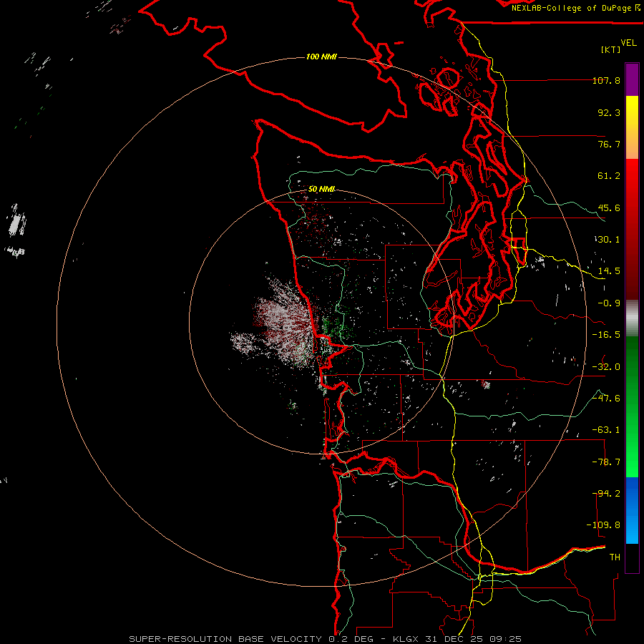Click the 45.6 legend value
Viewport: 644px width, 644px height.
[609, 208]
